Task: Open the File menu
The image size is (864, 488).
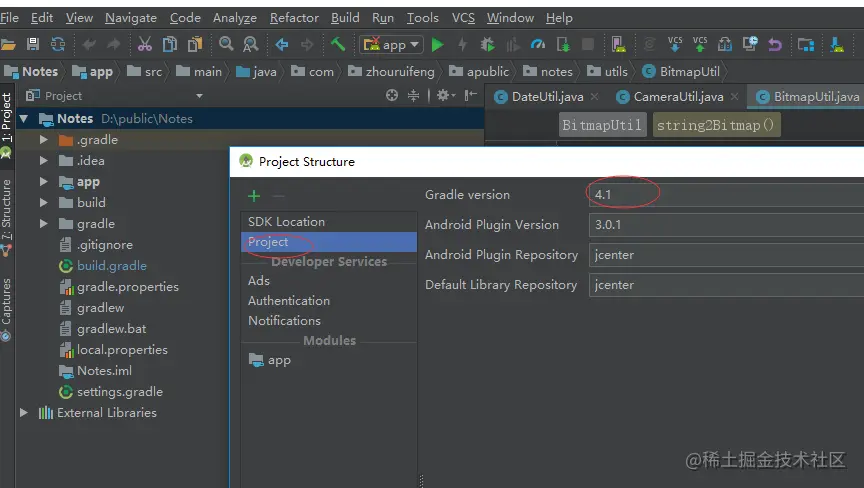Action: [x=9, y=18]
